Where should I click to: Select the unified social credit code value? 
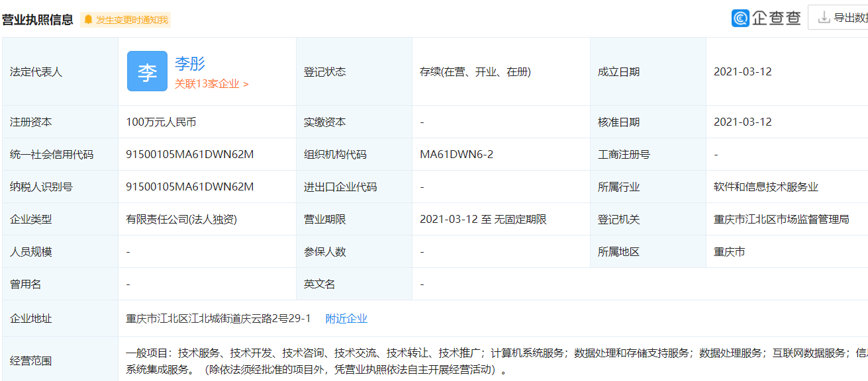click(190, 155)
